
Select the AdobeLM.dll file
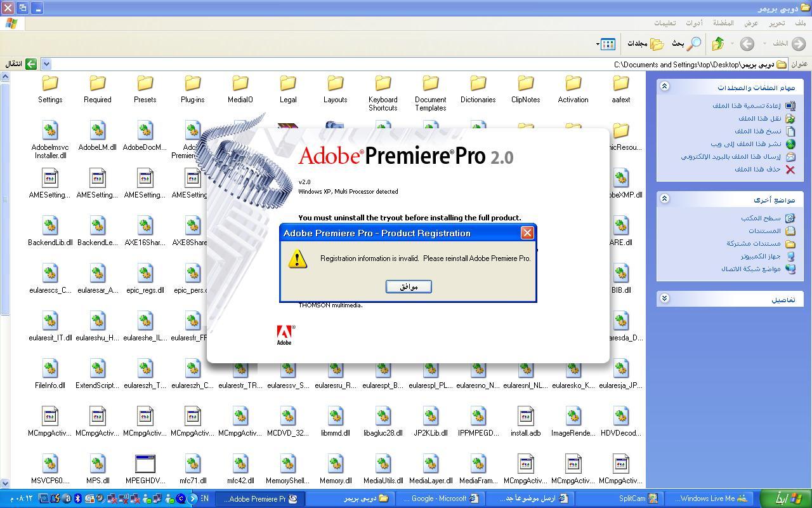click(98, 137)
